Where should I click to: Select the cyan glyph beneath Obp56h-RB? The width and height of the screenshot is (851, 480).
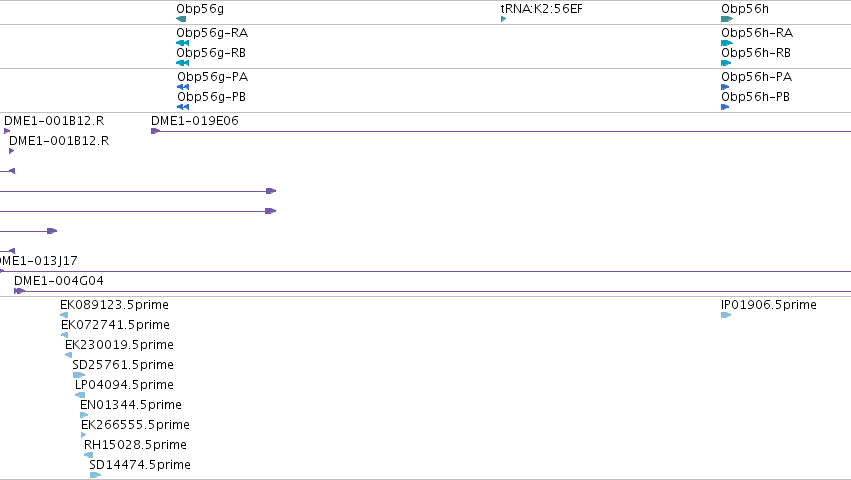coord(726,63)
